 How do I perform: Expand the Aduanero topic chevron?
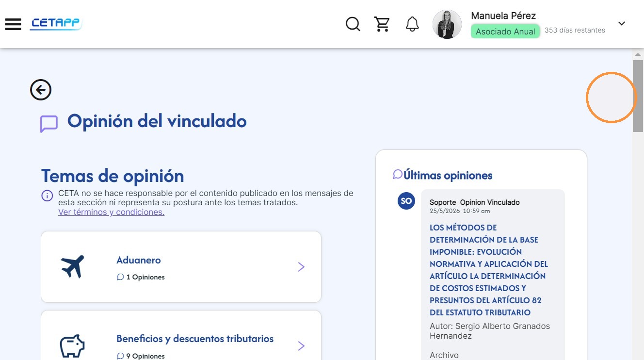coord(301,267)
